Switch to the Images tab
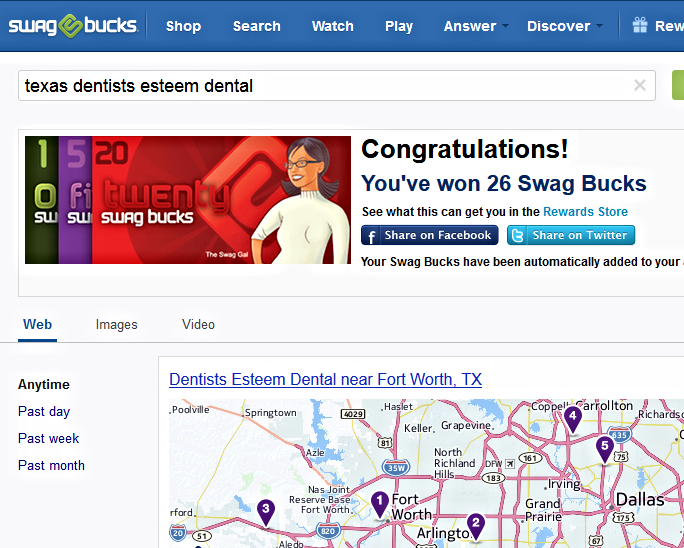Viewport: 684px width, 548px height. 116,325
